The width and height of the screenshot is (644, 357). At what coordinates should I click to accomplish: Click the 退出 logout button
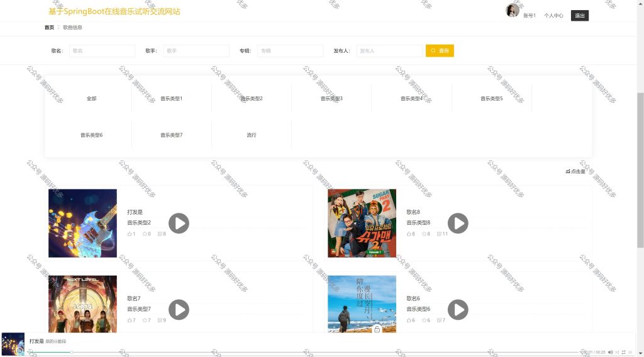tap(579, 16)
